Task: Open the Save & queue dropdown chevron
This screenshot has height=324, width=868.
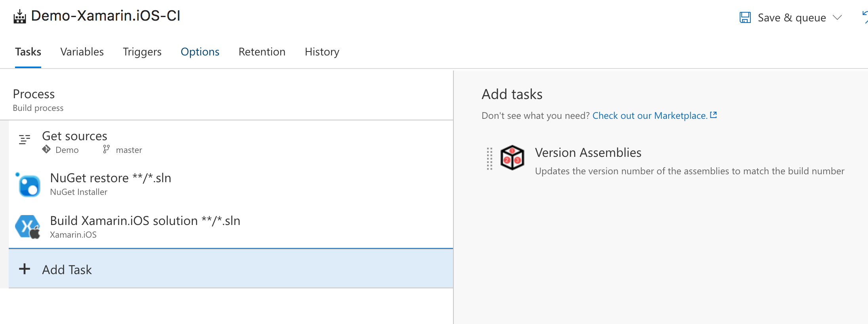Action: tap(837, 17)
